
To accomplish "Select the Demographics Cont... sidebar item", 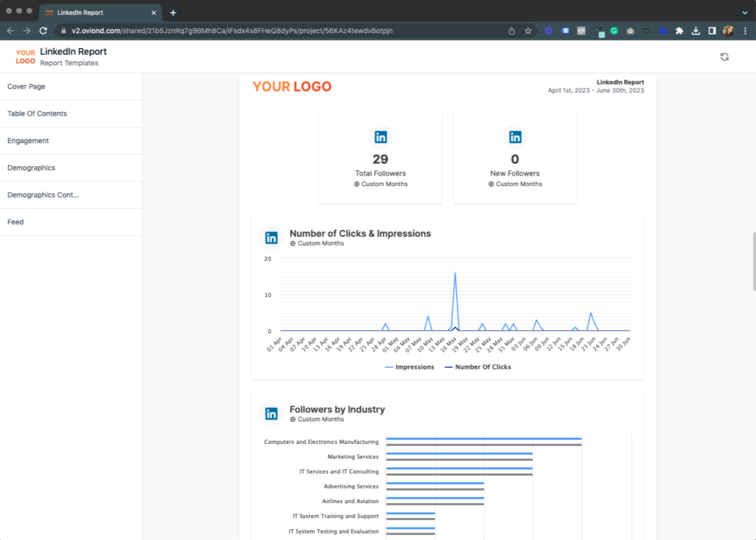I will pyautogui.click(x=71, y=195).
